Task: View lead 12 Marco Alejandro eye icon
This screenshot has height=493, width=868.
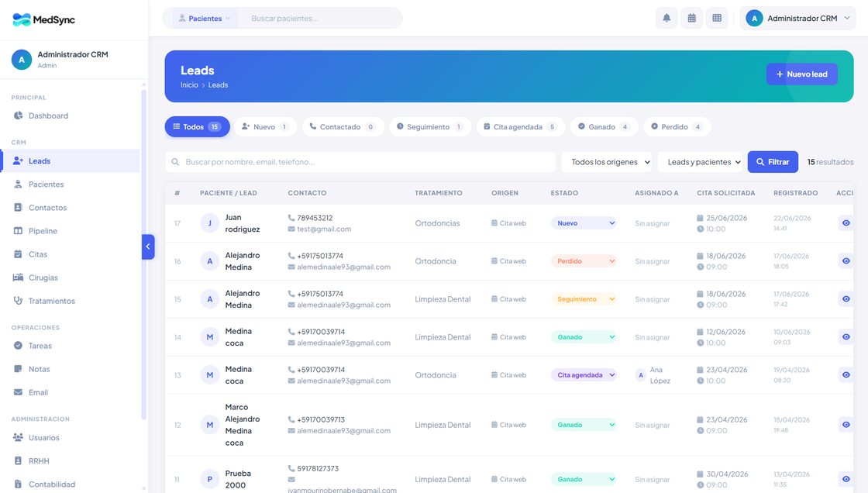Action: point(846,425)
